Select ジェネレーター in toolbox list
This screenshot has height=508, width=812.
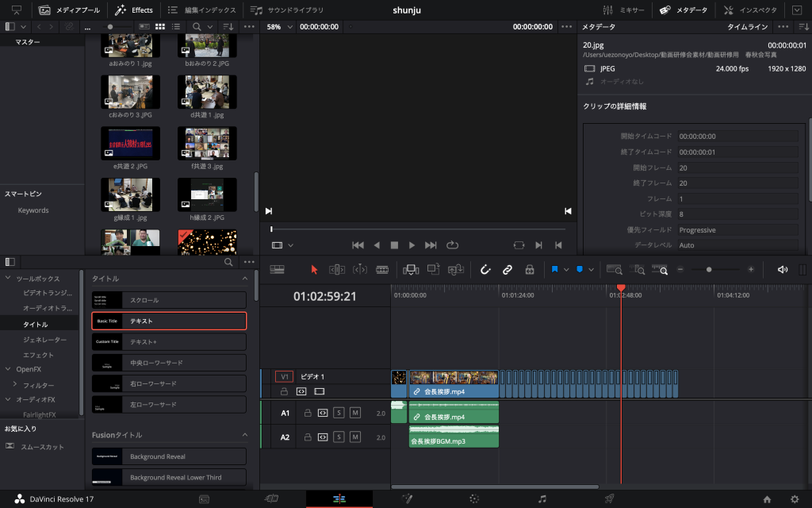pyautogui.click(x=44, y=340)
